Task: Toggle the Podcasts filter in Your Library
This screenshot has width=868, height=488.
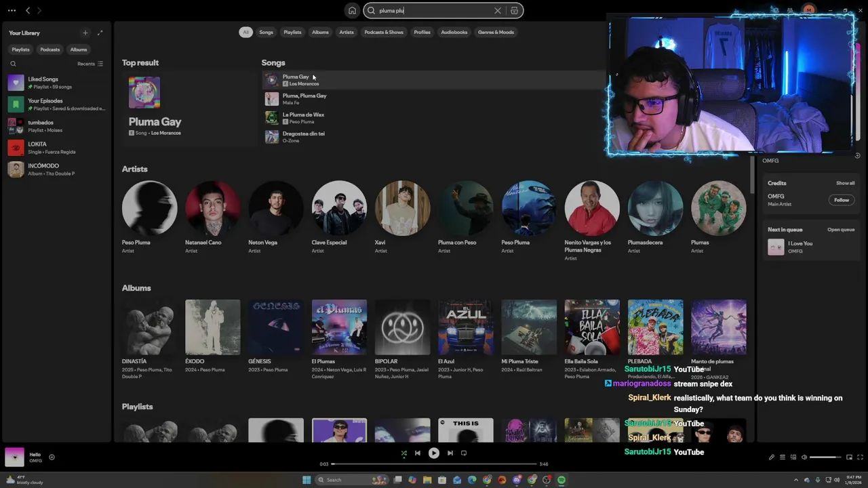Action: coord(50,49)
